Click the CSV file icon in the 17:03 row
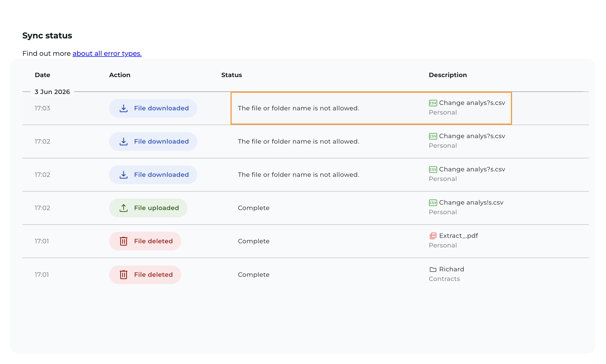The image size is (606, 364). pos(433,103)
